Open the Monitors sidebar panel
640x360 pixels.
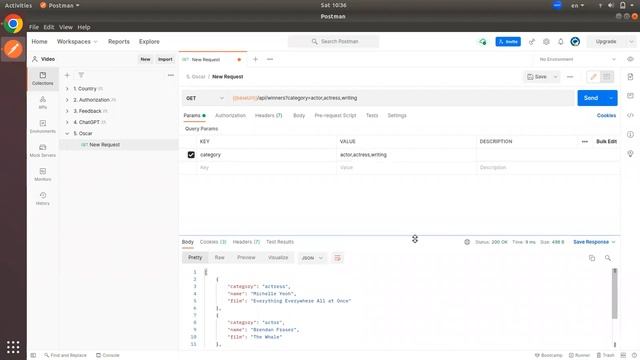tap(42, 175)
